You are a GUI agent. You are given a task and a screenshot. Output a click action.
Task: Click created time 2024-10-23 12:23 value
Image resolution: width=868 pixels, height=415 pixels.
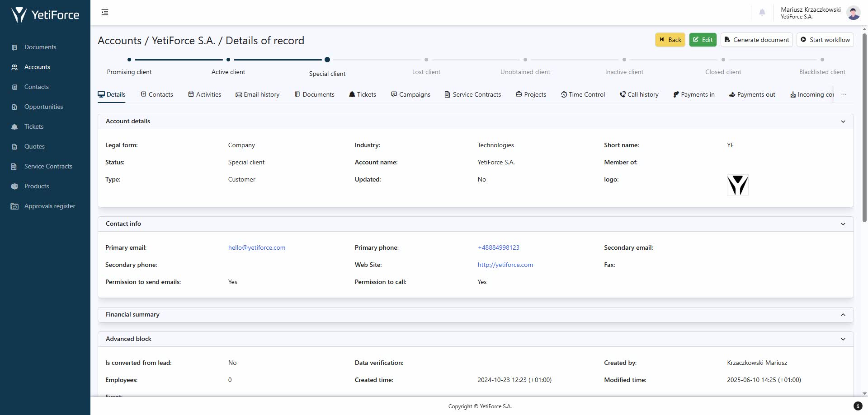pos(514,380)
